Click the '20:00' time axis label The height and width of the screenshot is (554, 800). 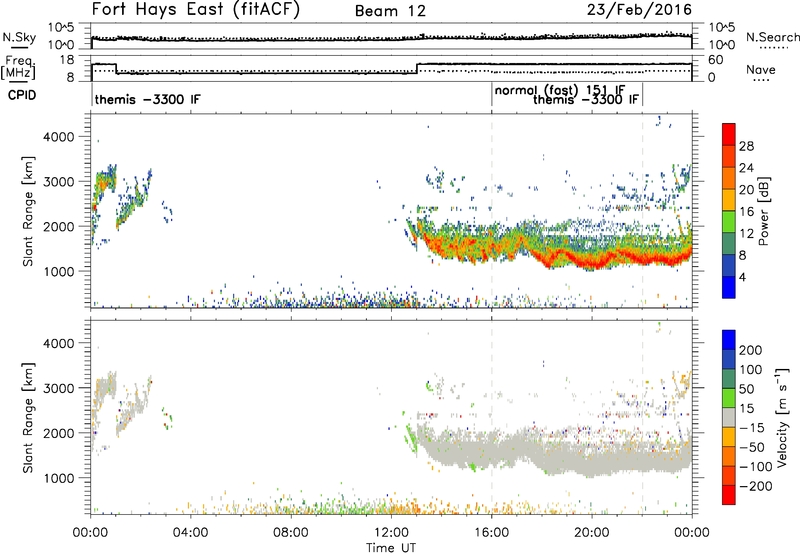591,533
